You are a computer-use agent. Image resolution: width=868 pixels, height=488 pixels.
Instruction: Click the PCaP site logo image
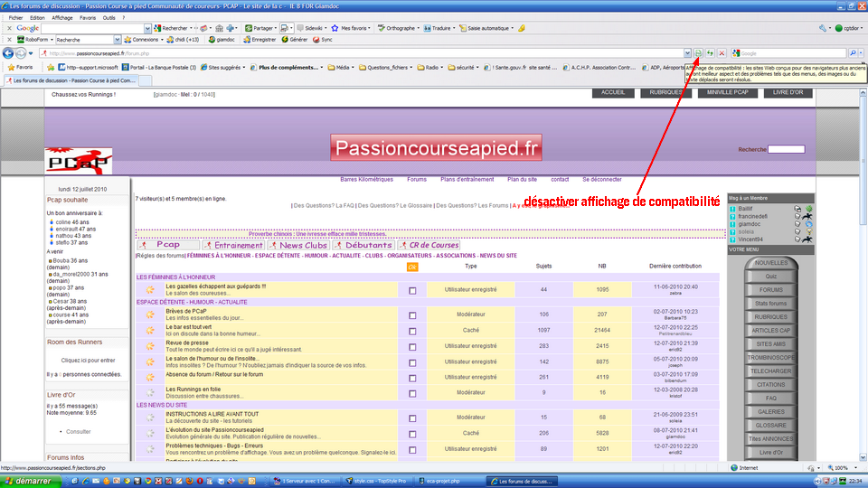(79, 161)
